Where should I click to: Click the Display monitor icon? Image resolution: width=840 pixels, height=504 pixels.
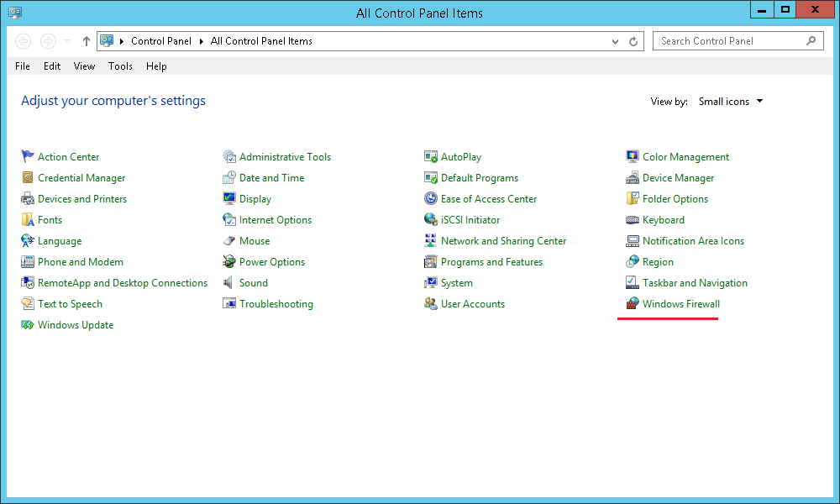click(229, 199)
